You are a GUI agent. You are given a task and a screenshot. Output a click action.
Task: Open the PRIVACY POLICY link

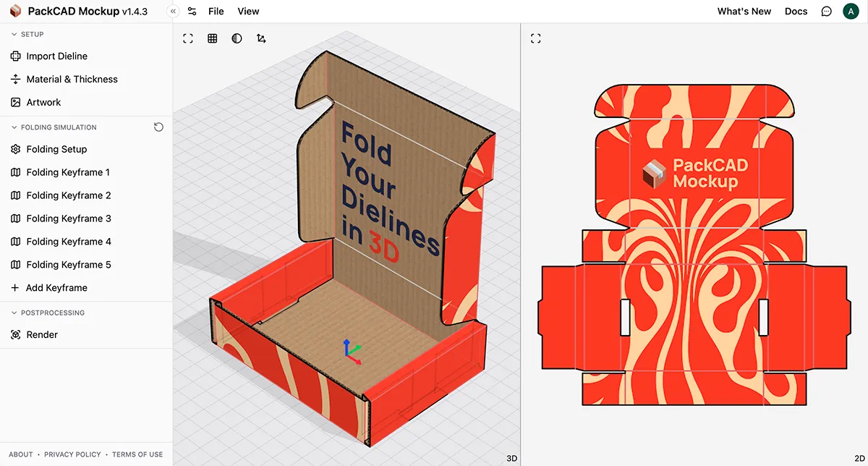[72, 454]
